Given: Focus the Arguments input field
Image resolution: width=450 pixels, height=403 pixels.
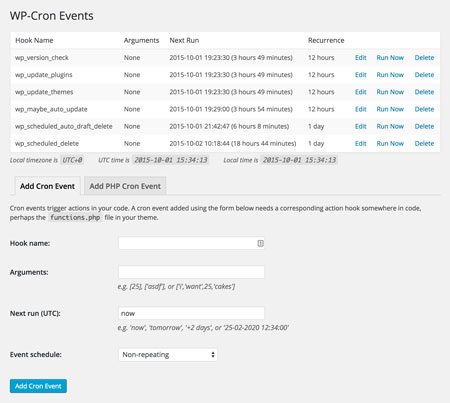Looking at the screenshot, I should tap(191, 272).
